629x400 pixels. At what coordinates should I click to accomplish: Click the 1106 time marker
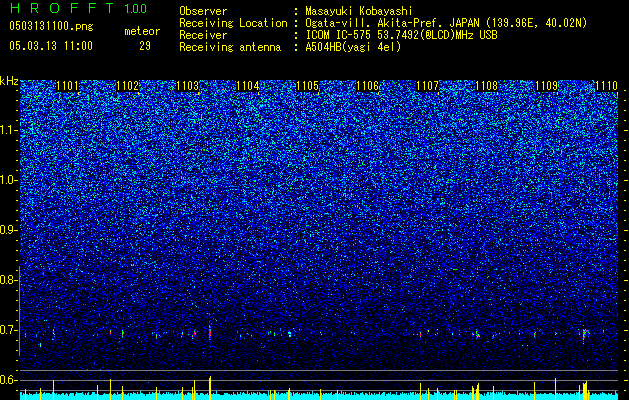click(367, 86)
